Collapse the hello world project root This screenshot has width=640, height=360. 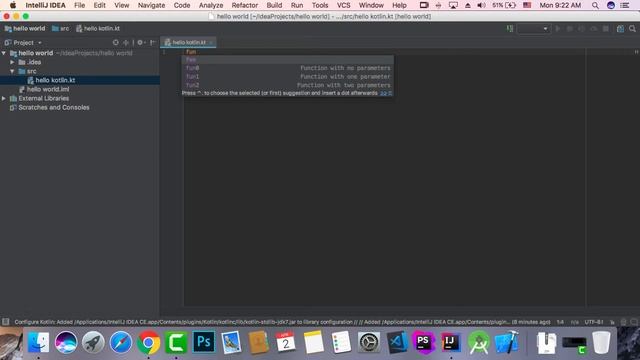click(x=4, y=53)
